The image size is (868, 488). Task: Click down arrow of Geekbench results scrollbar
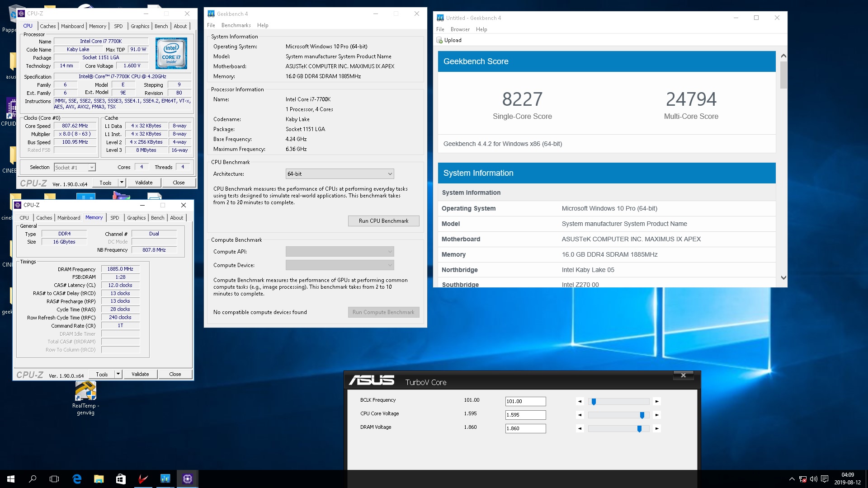[x=783, y=278]
